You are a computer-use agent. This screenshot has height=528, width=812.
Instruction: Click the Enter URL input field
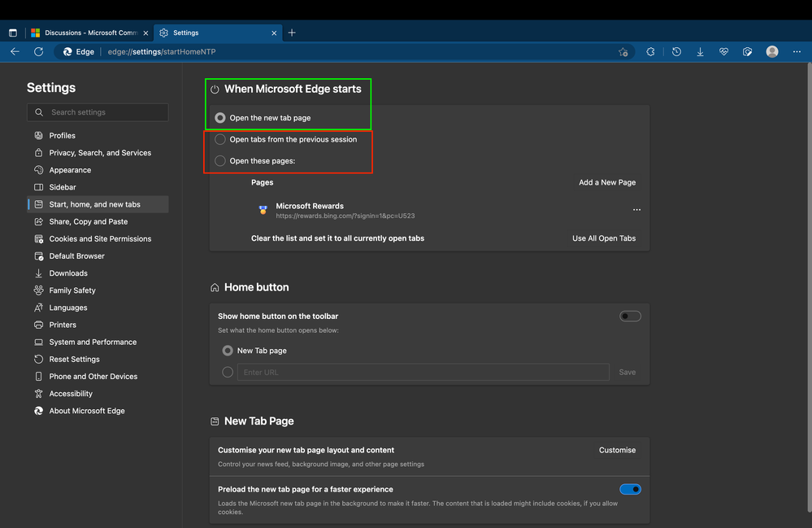pyautogui.click(x=423, y=372)
